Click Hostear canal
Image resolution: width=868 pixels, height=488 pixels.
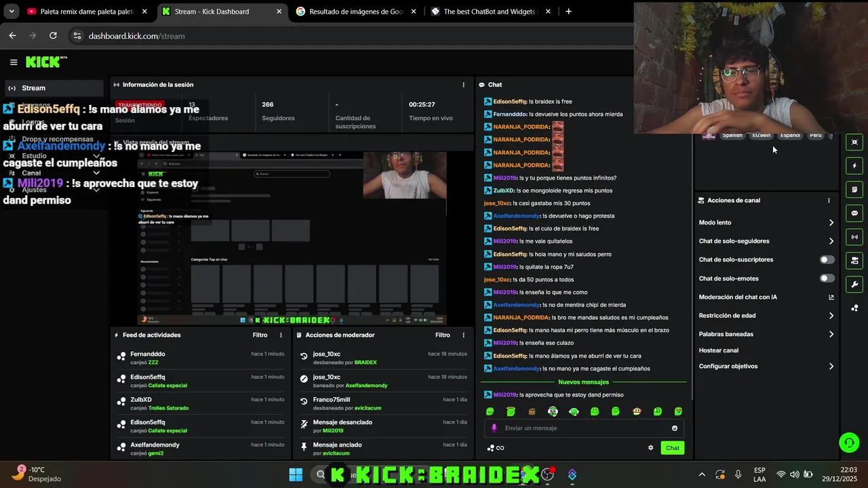(x=719, y=350)
